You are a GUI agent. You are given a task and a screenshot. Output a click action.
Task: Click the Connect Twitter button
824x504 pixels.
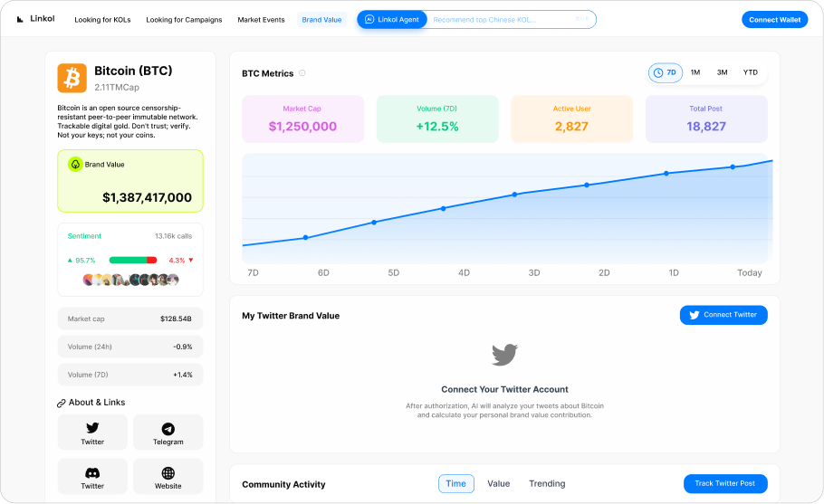[723, 315]
